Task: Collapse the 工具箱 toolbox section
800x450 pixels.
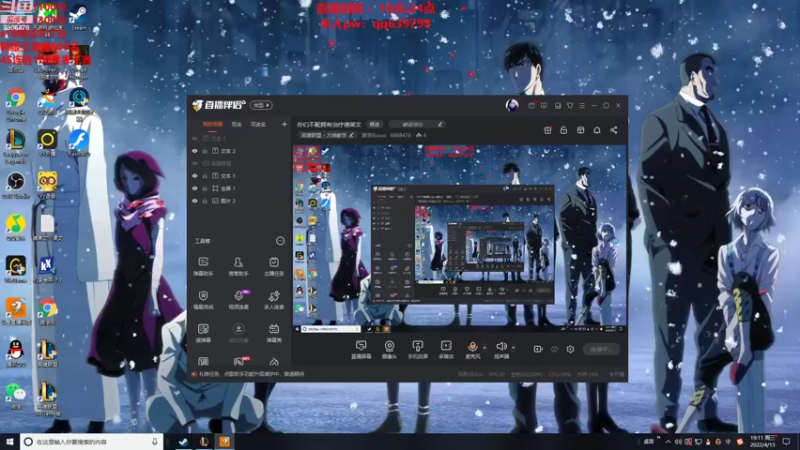Action: tap(280, 241)
